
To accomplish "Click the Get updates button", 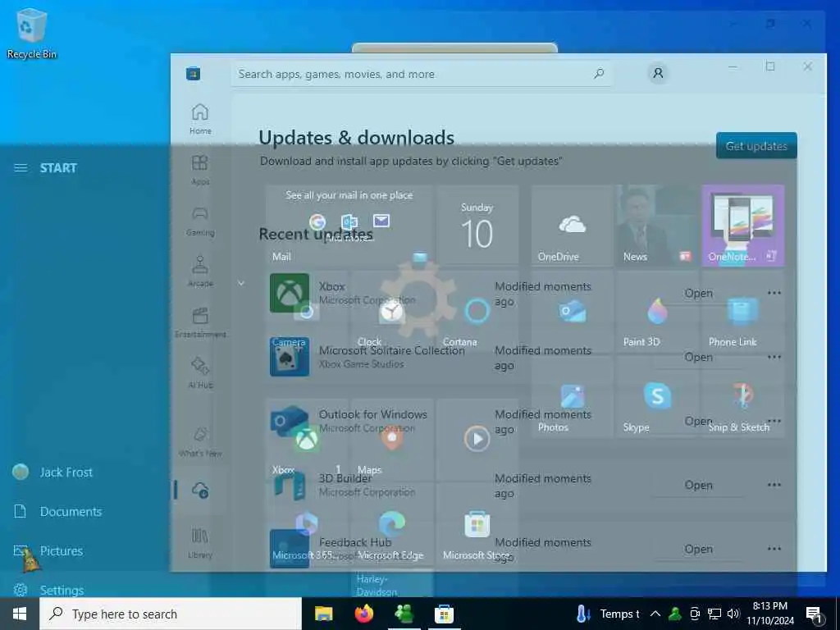I will 756,146.
